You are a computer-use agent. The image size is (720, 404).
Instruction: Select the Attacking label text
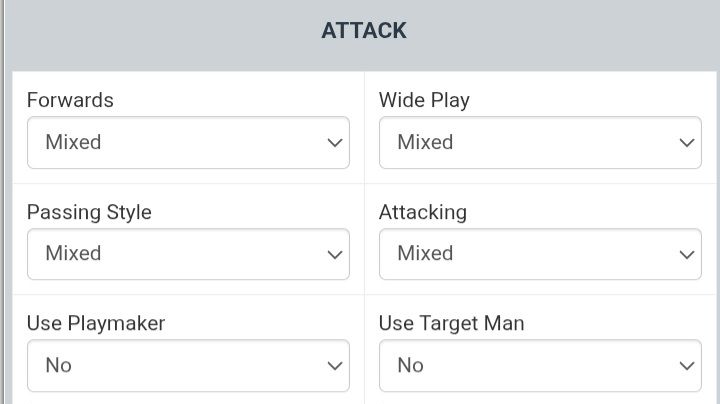click(x=422, y=212)
